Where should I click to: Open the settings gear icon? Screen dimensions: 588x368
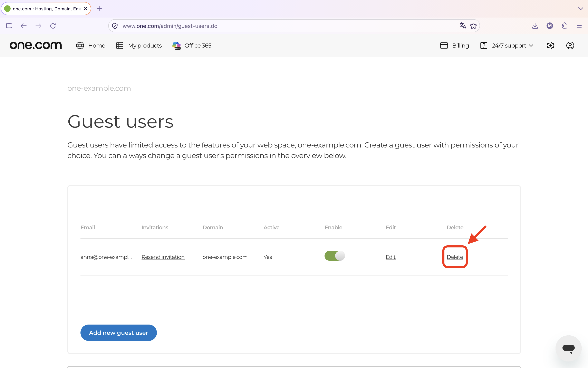click(x=550, y=45)
